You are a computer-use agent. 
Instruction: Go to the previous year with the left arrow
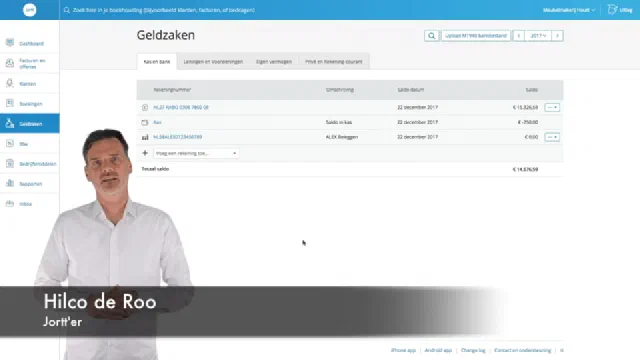click(519, 36)
